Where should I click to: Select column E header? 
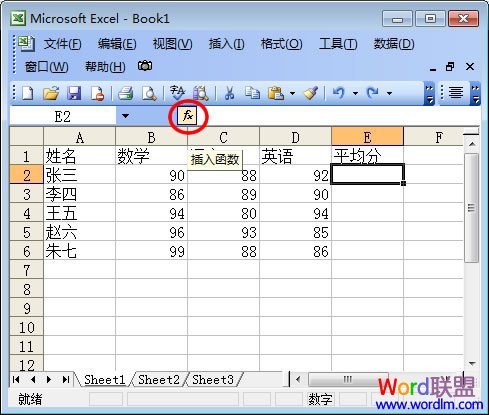tap(367, 137)
